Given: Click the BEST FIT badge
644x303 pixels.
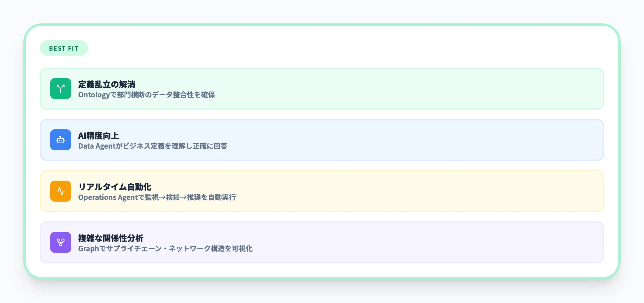Looking at the screenshot, I should click(x=64, y=48).
